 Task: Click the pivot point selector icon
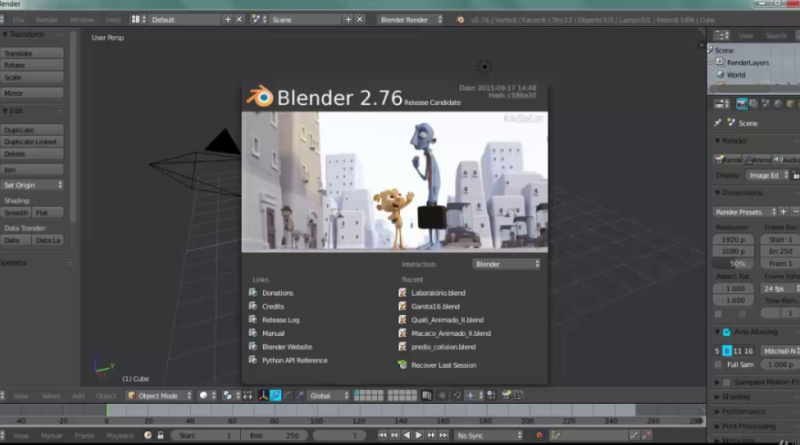228,395
